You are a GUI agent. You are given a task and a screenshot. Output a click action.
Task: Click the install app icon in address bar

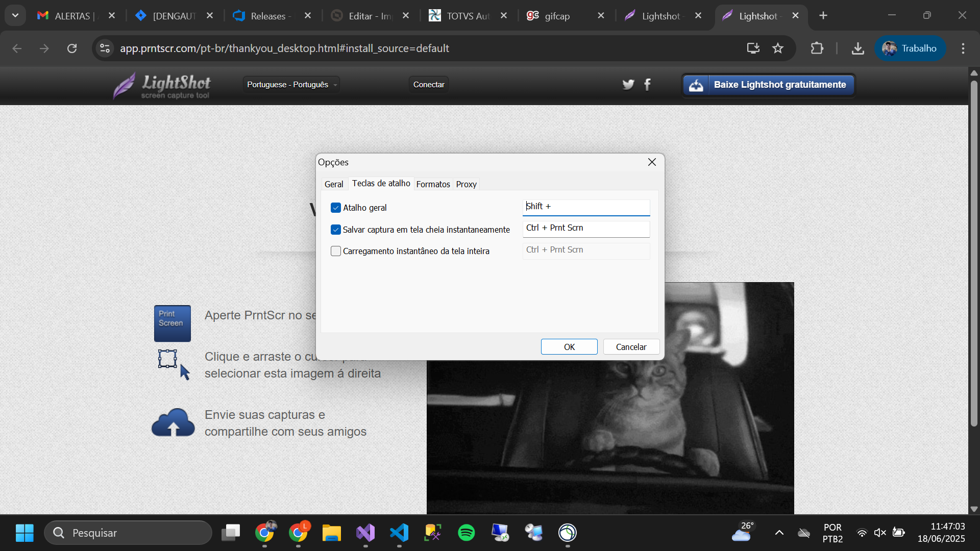tap(753, 48)
